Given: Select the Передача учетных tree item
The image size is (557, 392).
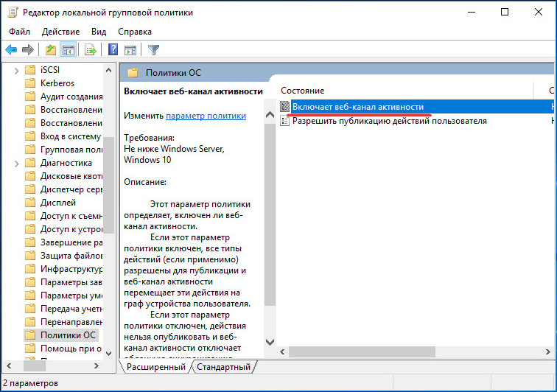Looking at the screenshot, I should (x=71, y=309).
